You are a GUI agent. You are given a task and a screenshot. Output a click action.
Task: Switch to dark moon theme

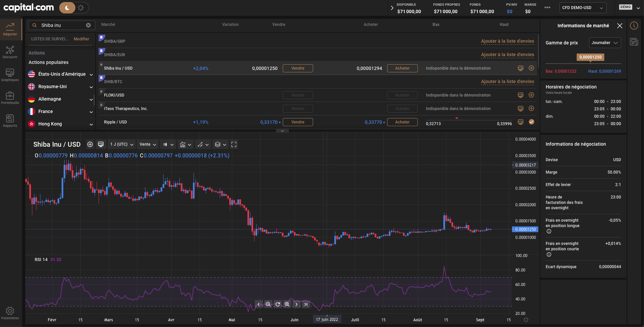[67, 7]
